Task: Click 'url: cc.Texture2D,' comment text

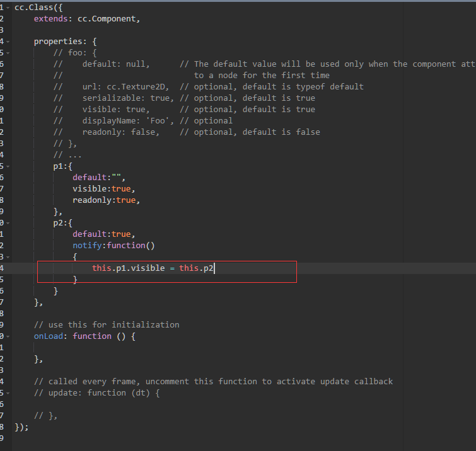Action: point(125,87)
